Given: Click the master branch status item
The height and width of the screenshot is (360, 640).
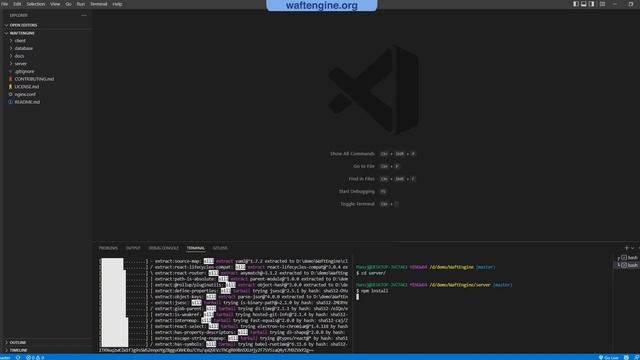Looking at the screenshot, I should click(x=5, y=358).
